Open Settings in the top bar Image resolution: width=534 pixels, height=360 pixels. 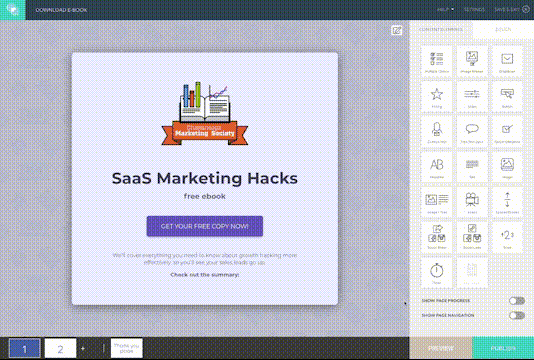(x=474, y=10)
